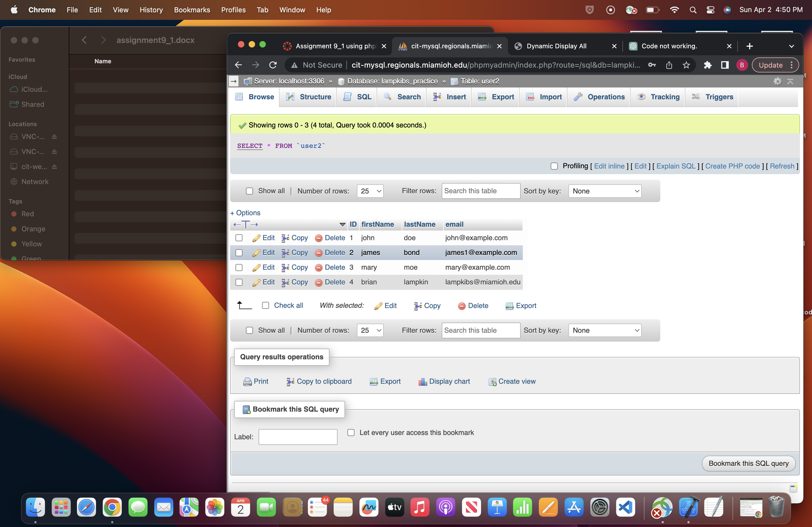Open column options triangle beside ID header
The image size is (812, 527).
tap(343, 225)
